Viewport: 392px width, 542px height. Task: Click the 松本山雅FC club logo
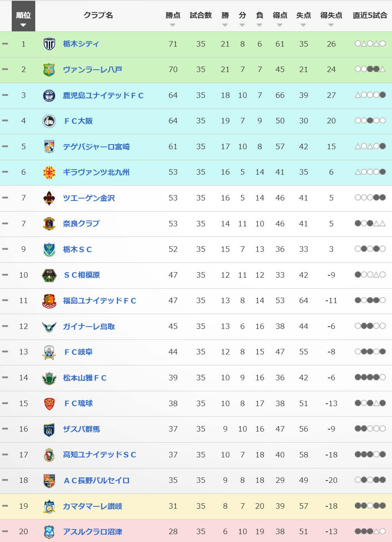[49, 378]
